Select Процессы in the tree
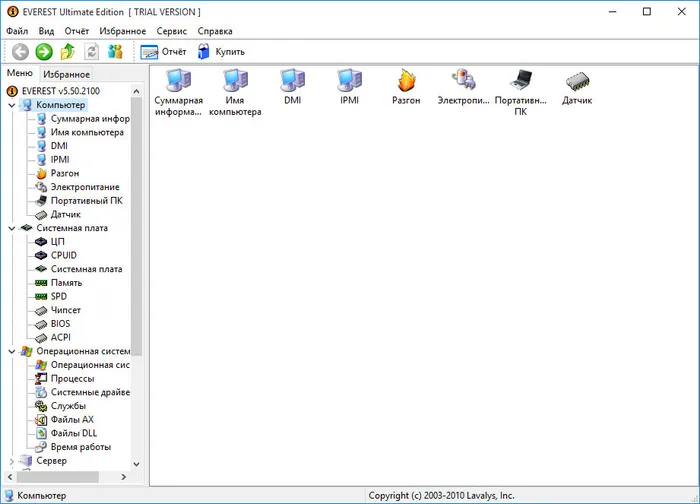 click(x=72, y=379)
